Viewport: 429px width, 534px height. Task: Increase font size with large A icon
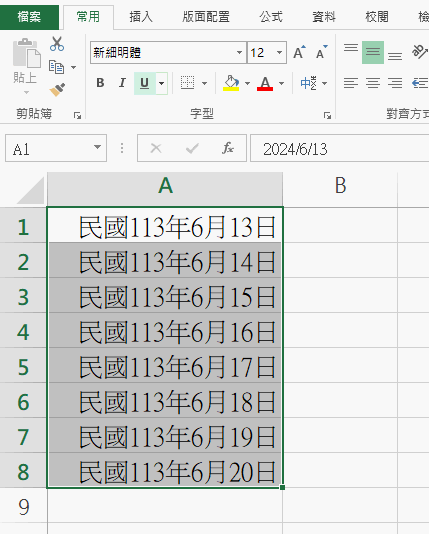point(300,52)
